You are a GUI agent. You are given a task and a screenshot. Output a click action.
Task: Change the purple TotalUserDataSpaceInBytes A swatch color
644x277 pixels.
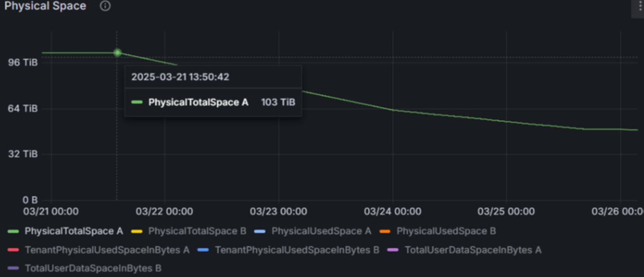coord(393,250)
